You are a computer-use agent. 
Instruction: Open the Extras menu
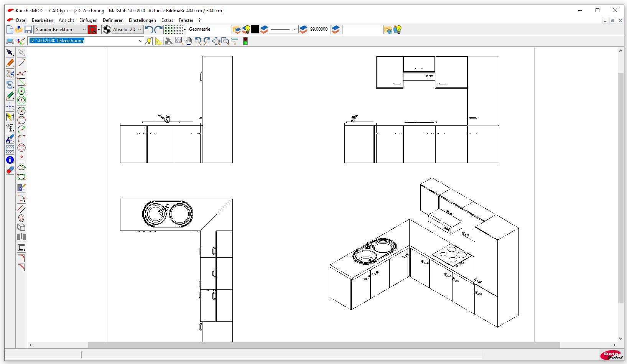167,20
